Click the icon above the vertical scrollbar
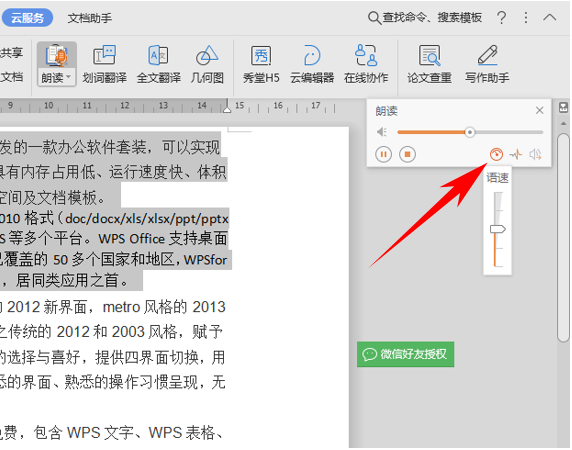The image size is (572, 450). [x=563, y=107]
